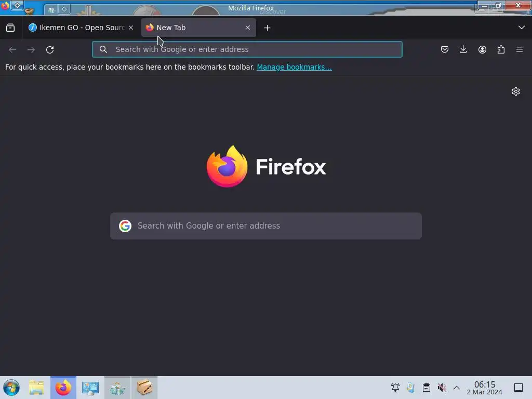Open the Firefox account icon
This screenshot has height=399, width=532.
point(482,49)
